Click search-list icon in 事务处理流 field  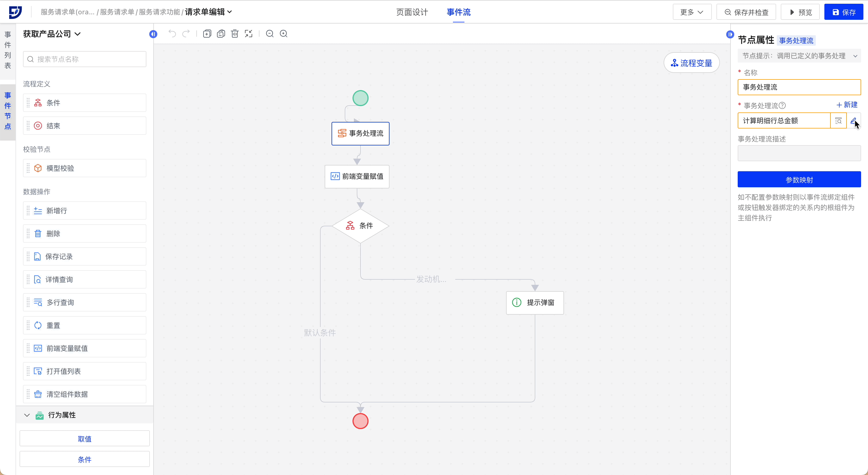point(838,120)
